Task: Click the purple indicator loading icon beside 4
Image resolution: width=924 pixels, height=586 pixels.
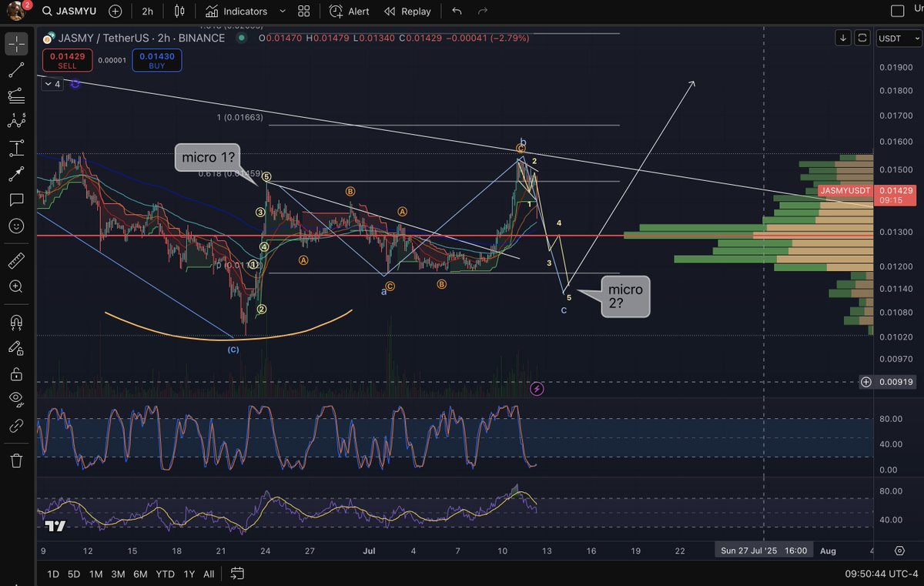Action: pos(75,84)
